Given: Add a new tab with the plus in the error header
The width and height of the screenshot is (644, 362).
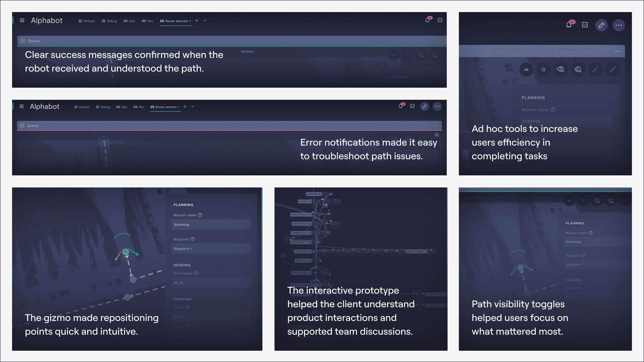Looking at the screenshot, I should click(185, 106).
